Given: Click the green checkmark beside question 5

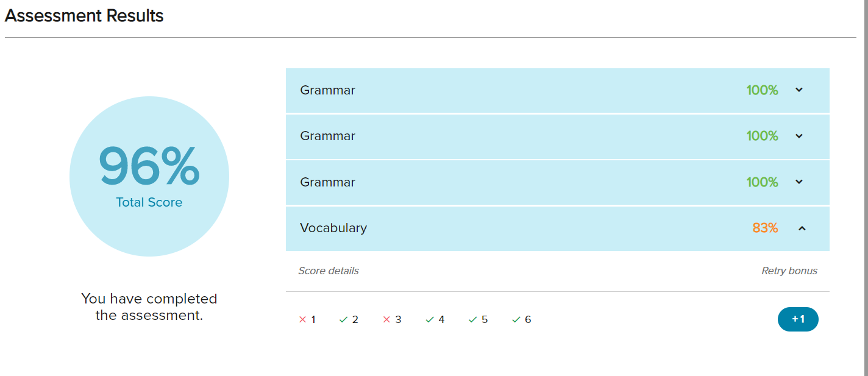Looking at the screenshot, I should pyautogui.click(x=472, y=319).
